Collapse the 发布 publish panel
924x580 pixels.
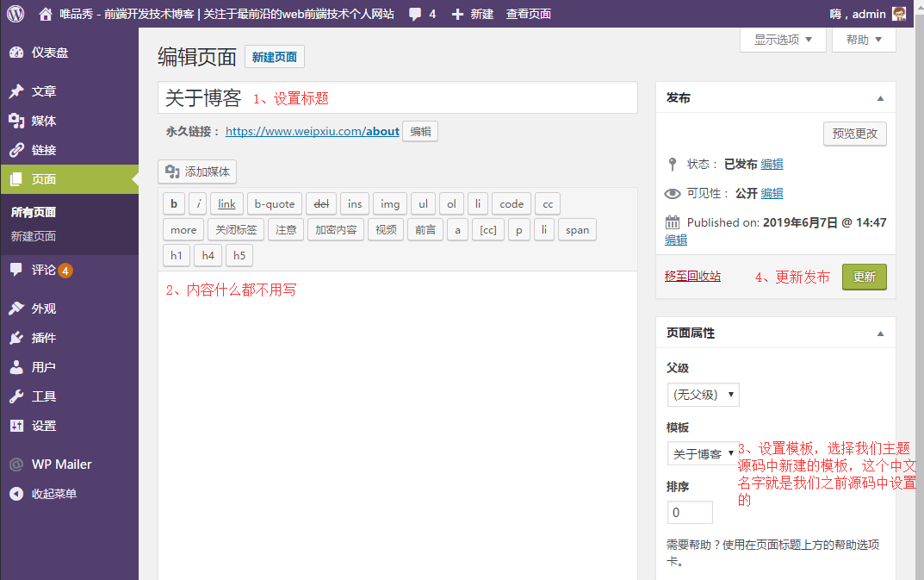(x=880, y=97)
